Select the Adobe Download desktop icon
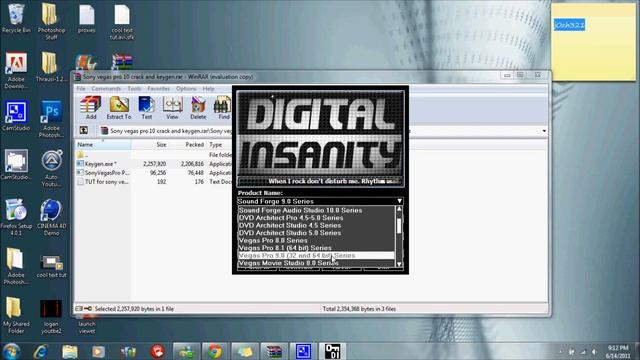 click(x=16, y=71)
